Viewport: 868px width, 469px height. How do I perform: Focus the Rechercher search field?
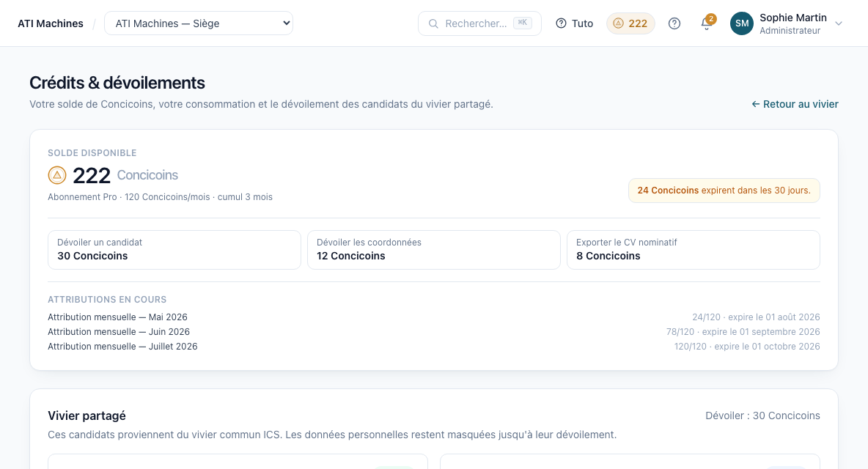point(479,23)
